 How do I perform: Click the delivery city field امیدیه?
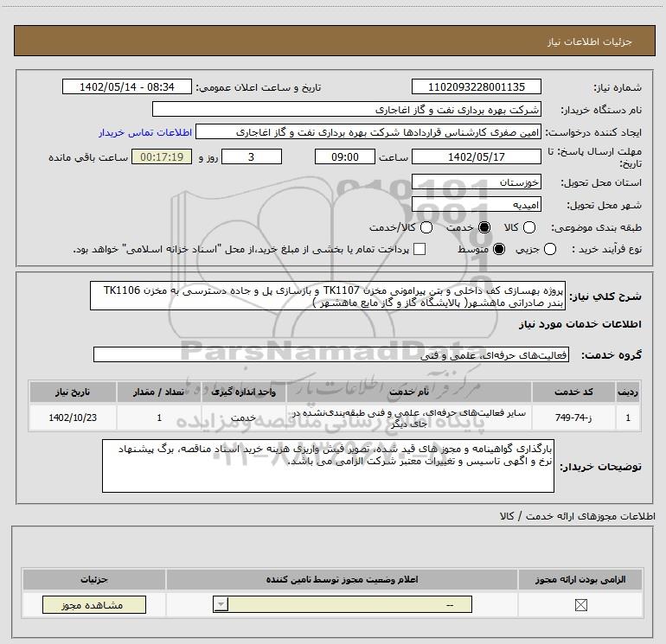(476, 205)
